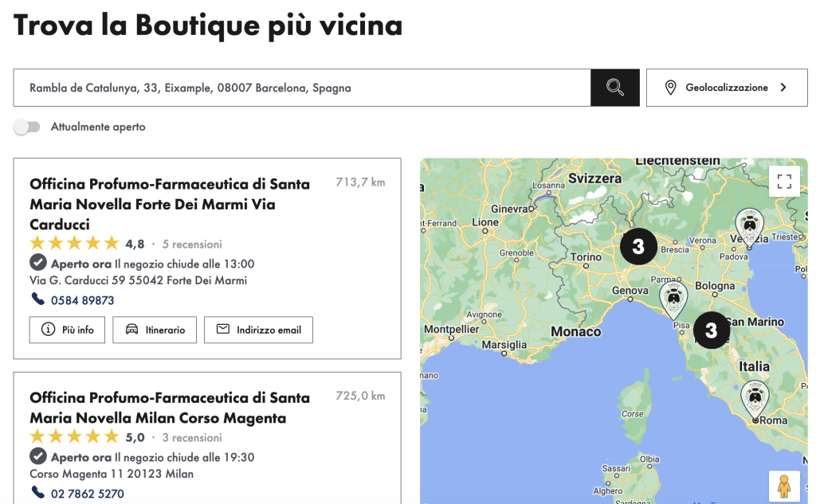Select the boutique pin near Pisa
Screen dimensions: 816x504
pyautogui.click(x=673, y=299)
